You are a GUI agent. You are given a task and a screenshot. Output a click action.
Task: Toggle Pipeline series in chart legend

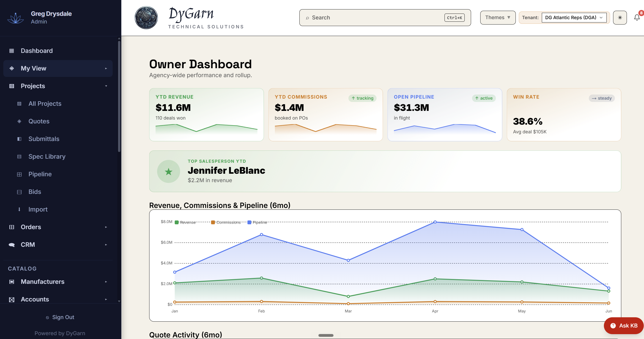[257, 223]
